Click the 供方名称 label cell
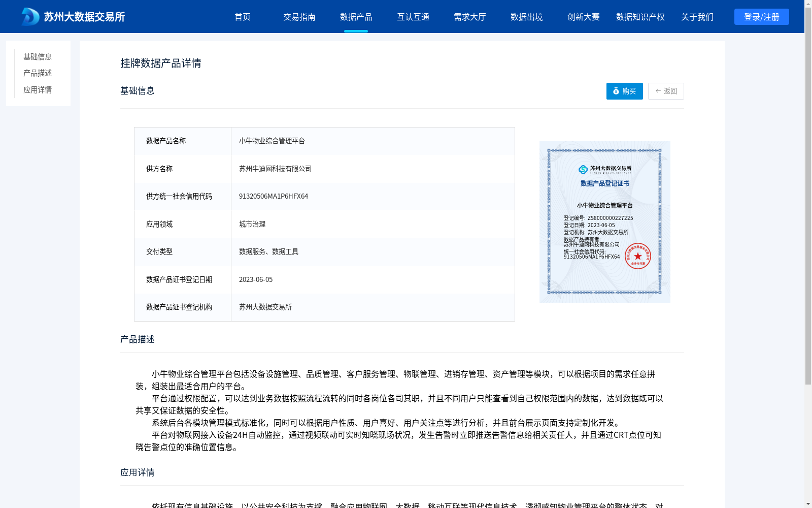 tap(183, 169)
